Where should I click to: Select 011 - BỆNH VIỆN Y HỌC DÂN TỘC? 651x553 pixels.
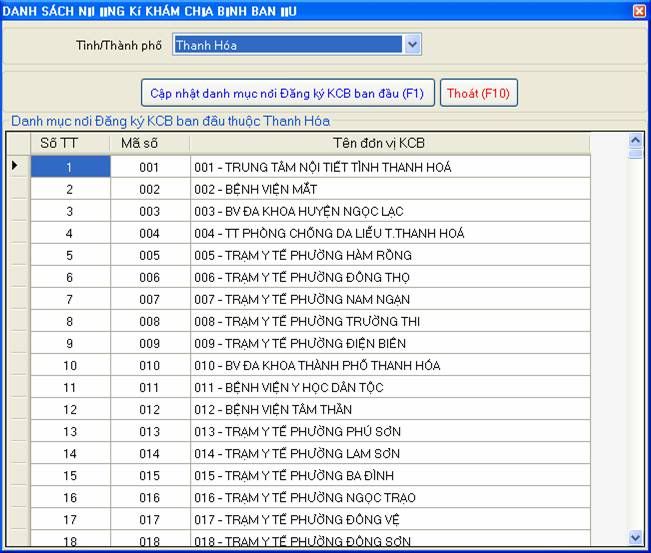pos(390,387)
